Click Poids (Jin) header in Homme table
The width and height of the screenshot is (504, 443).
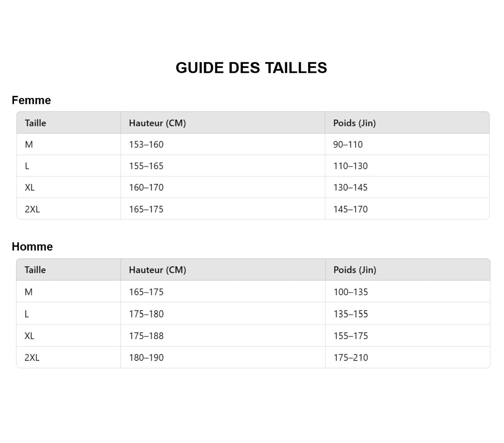click(x=355, y=270)
